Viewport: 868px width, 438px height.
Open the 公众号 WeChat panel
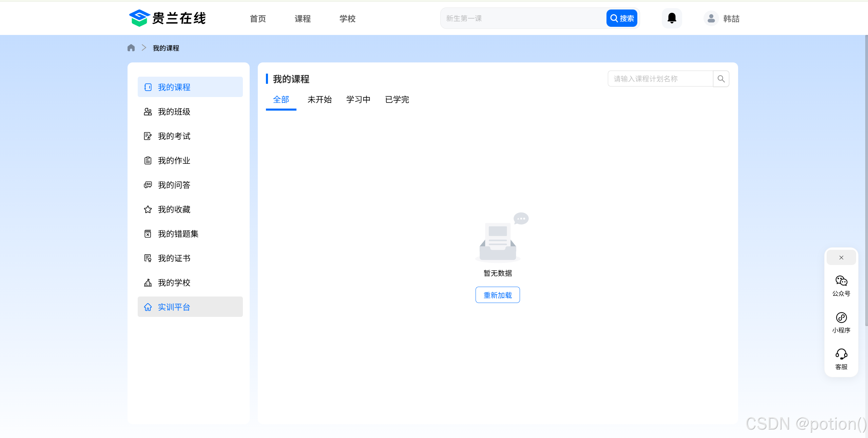[x=841, y=285]
